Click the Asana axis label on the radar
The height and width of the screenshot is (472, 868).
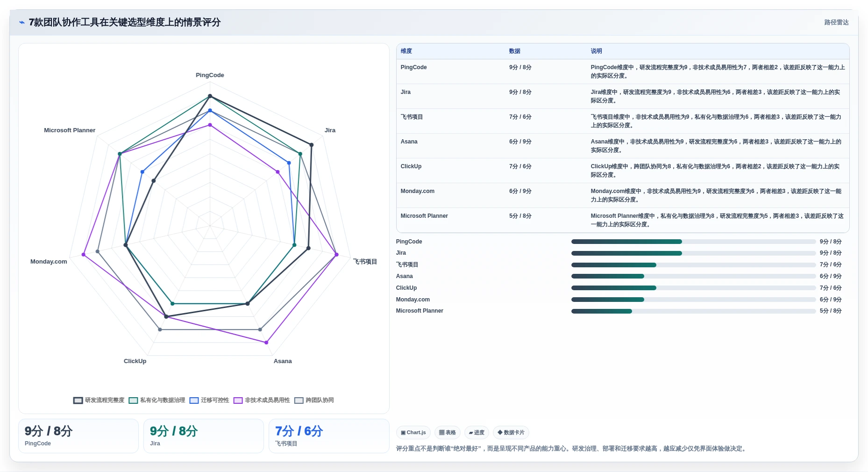coord(283,361)
